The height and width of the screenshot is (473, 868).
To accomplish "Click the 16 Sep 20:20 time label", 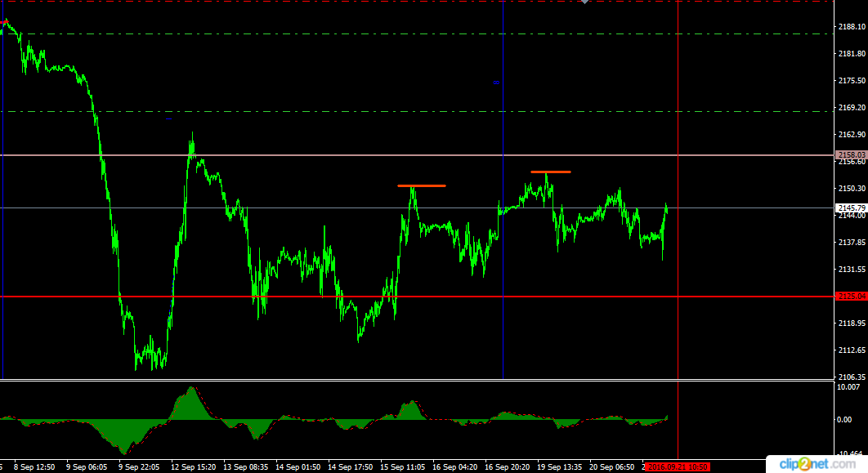I will (x=507, y=467).
